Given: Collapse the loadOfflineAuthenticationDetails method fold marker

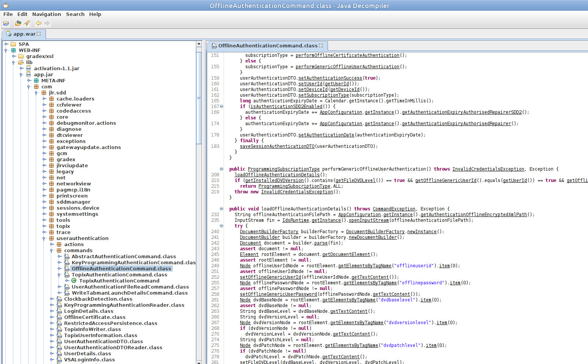Looking at the screenshot, I should click(x=221, y=209).
